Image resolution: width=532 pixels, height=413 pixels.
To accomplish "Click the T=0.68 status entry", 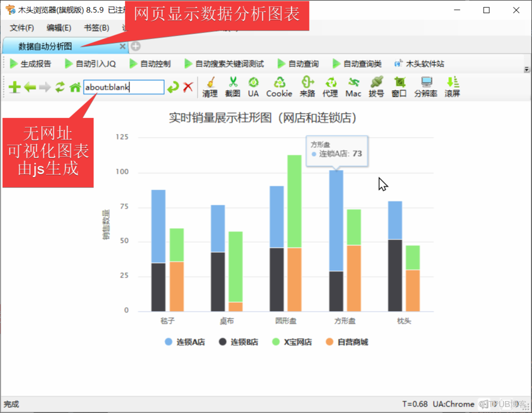I will coord(415,404).
